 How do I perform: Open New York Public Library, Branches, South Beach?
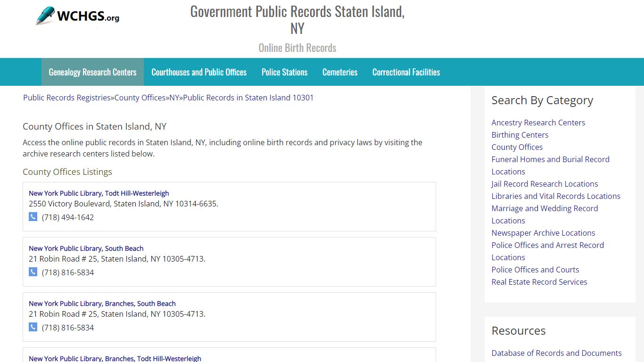point(102,304)
